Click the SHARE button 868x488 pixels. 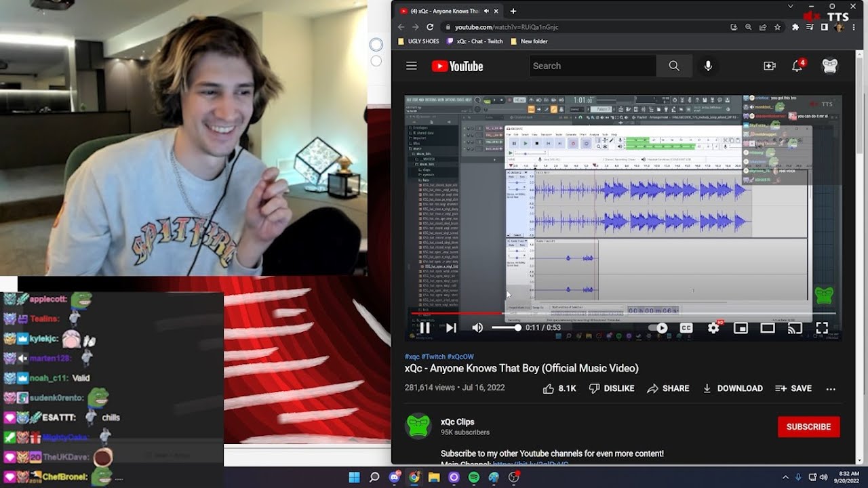pos(668,388)
